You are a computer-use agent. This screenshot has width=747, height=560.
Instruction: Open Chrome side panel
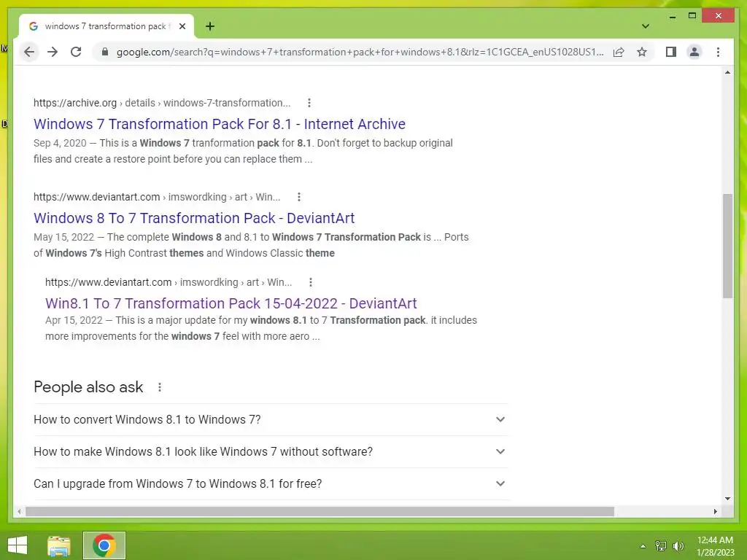(671, 52)
